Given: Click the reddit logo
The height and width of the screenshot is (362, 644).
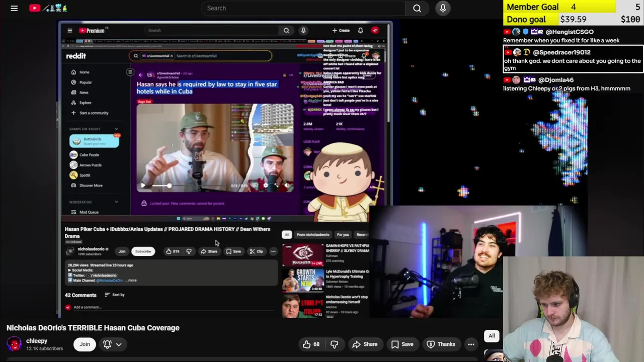Looking at the screenshot, I should tap(76, 56).
